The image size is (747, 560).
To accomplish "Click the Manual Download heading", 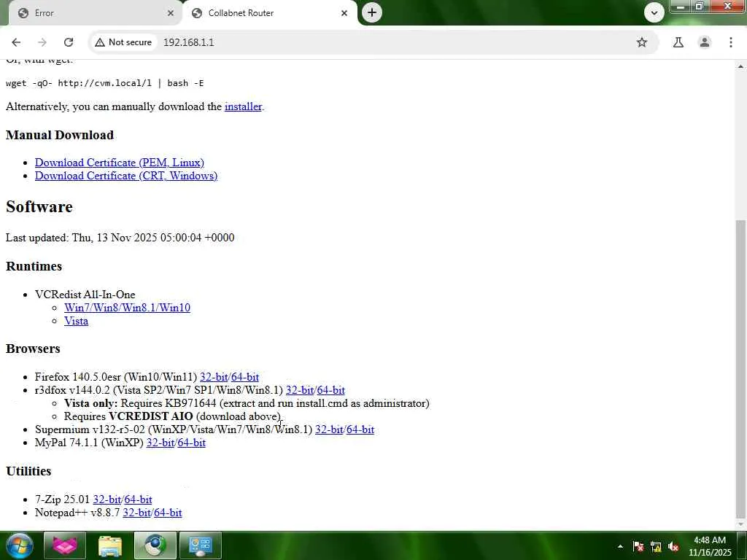I will tap(60, 135).
